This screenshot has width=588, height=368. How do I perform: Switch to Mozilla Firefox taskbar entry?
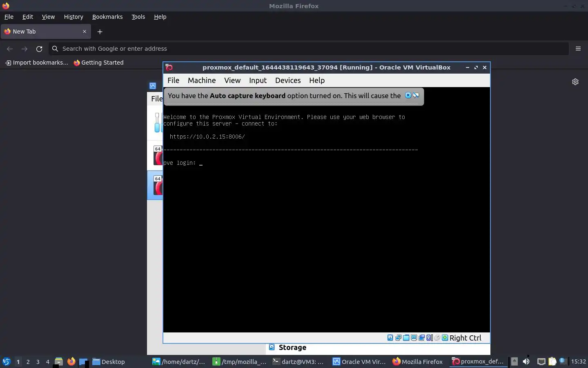tap(418, 361)
